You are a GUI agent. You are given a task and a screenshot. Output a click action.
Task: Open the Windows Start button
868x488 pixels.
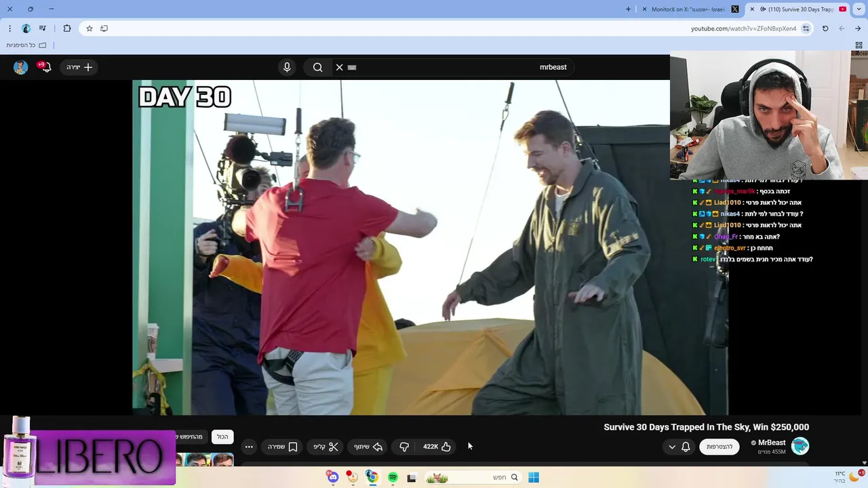click(534, 477)
